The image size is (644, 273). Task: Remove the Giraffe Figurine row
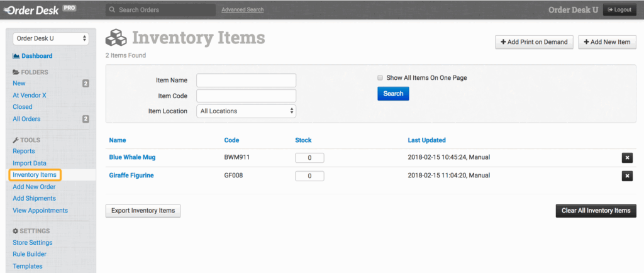point(627,176)
